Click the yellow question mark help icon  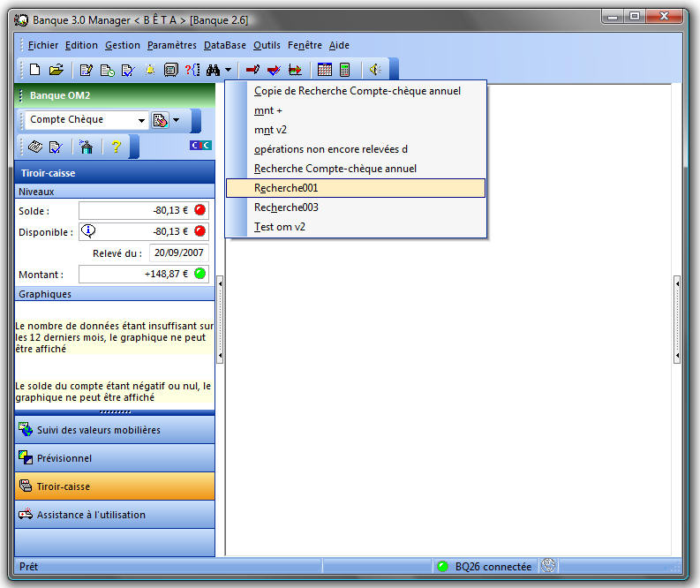pos(115,147)
